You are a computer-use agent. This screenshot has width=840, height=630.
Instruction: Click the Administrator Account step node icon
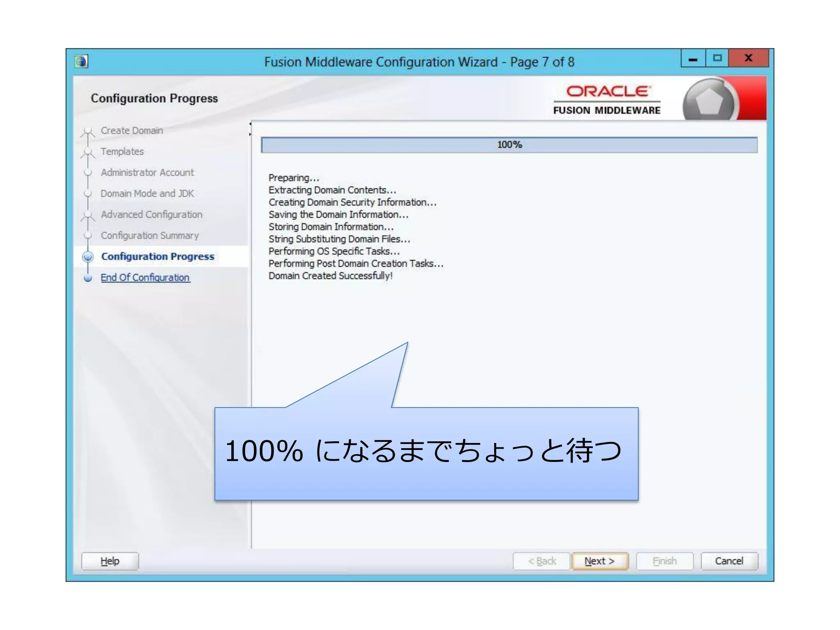(x=88, y=173)
